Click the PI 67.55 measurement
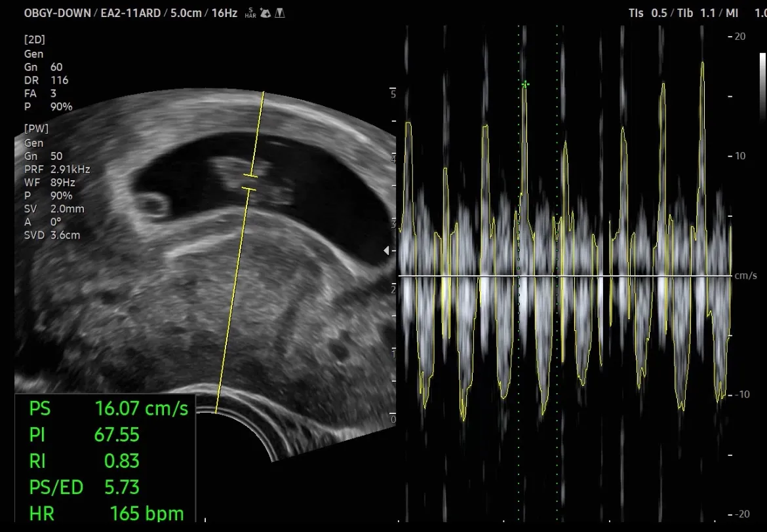 tap(84, 434)
